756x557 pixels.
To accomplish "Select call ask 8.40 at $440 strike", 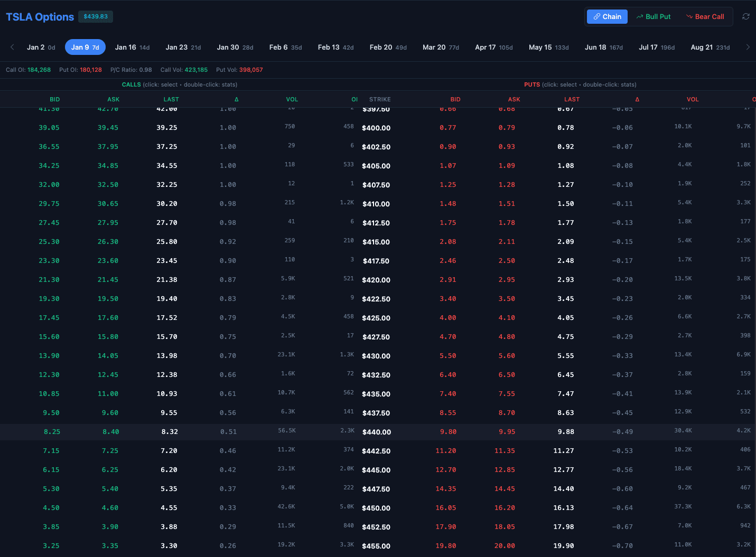I will coord(110,432).
